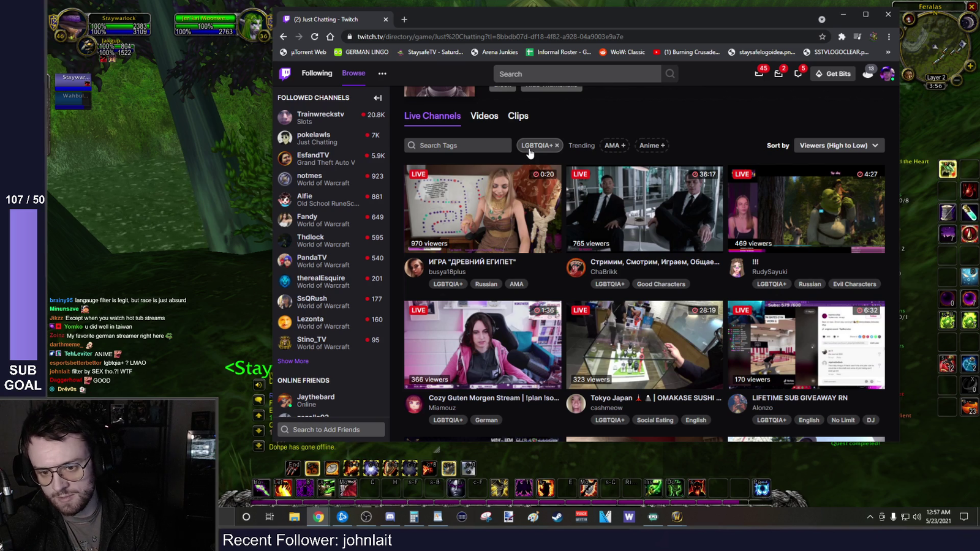
Task: Click Evil Characters tag on RudySayuki
Action: [854, 284]
